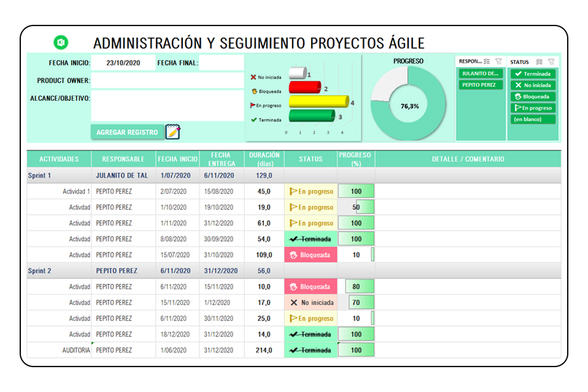Click the green Excel logo icon

pos(61,42)
